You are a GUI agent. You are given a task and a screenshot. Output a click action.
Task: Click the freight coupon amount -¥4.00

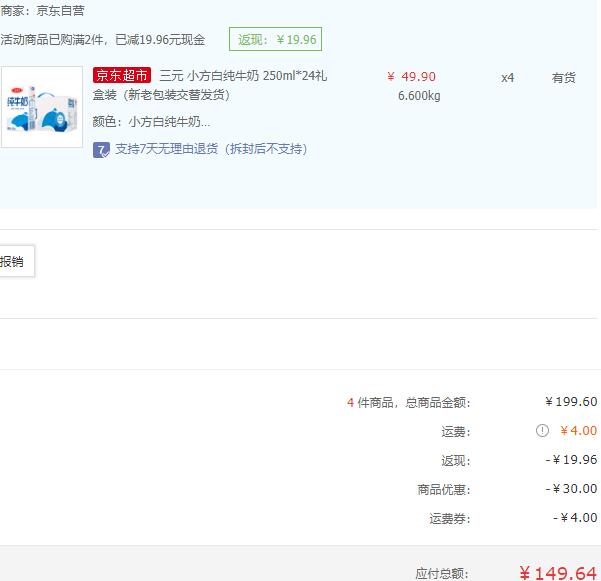click(x=575, y=518)
